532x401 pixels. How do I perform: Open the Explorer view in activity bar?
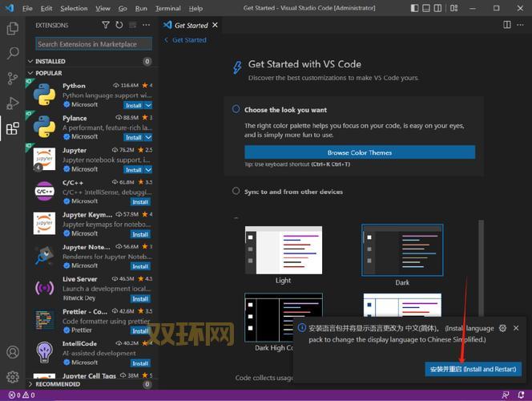(x=13, y=29)
